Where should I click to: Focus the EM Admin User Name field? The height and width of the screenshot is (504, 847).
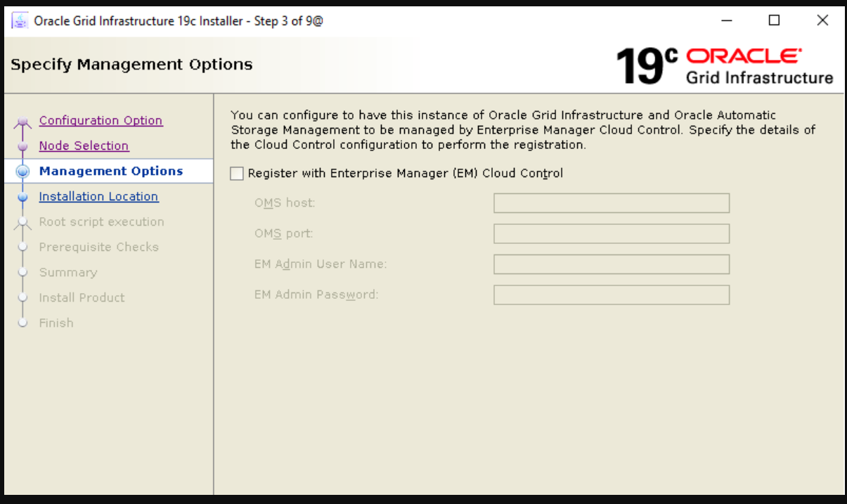[612, 264]
